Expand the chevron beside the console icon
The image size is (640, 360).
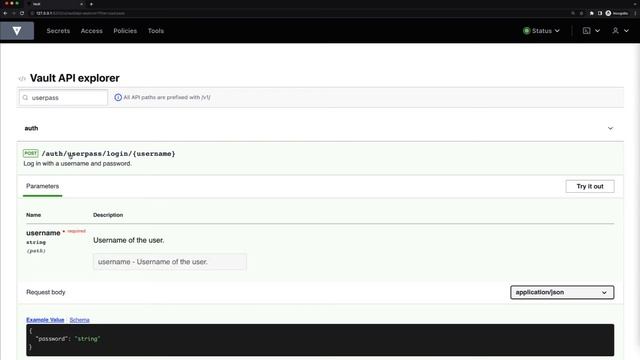click(597, 31)
